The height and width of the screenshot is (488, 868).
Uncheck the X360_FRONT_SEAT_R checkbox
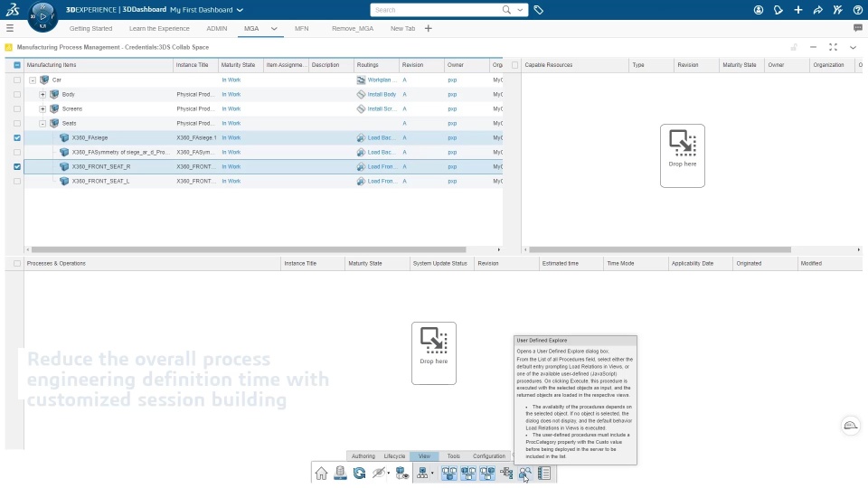(17, 166)
